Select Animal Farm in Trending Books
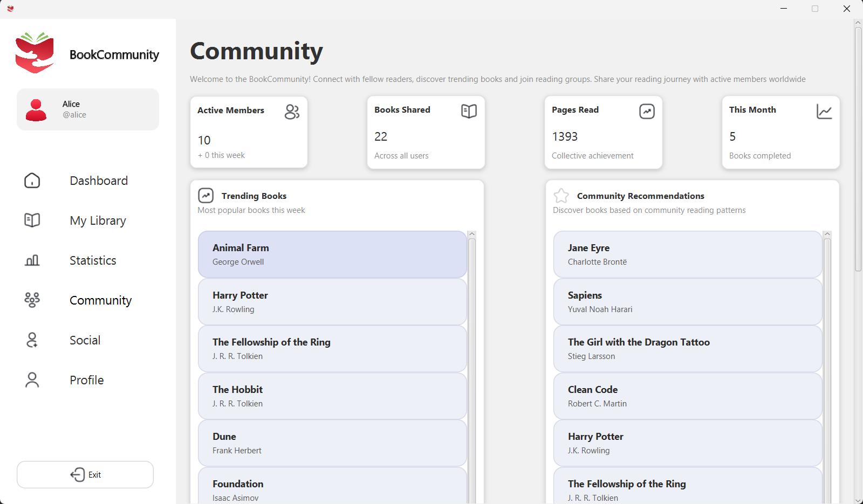 pyautogui.click(x=332, y=254)
